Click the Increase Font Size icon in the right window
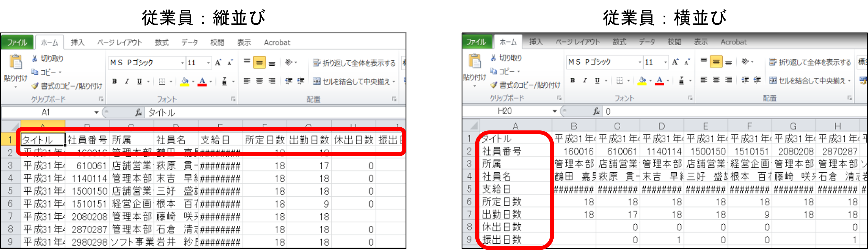Image resolution: width=868 pixels, height=250 pixels. pos(675,62)
